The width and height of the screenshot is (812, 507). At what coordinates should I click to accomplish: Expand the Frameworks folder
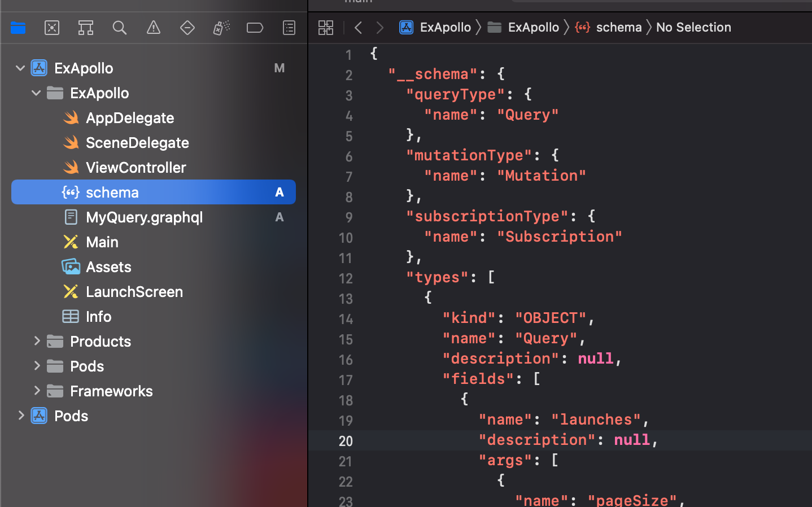point(37,391)
